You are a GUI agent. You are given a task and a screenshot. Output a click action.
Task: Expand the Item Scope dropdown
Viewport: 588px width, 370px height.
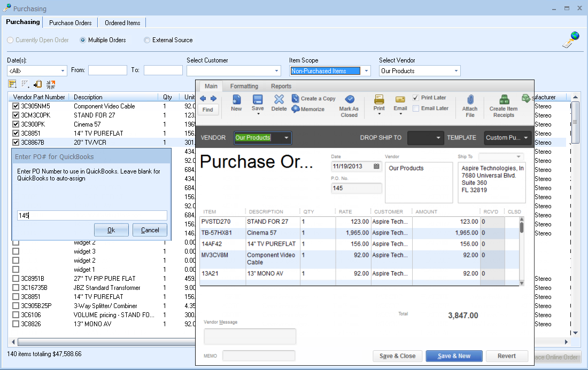[366, 71]
